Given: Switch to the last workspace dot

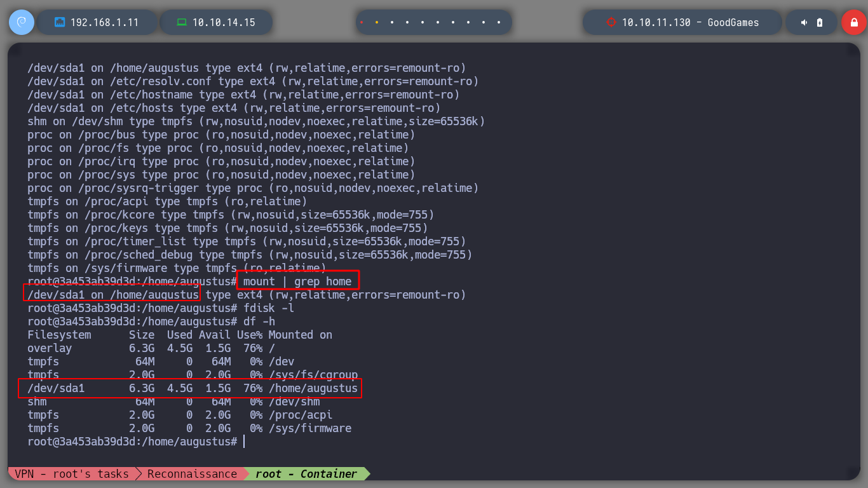Looking at the screenshot, I should 499,22.
